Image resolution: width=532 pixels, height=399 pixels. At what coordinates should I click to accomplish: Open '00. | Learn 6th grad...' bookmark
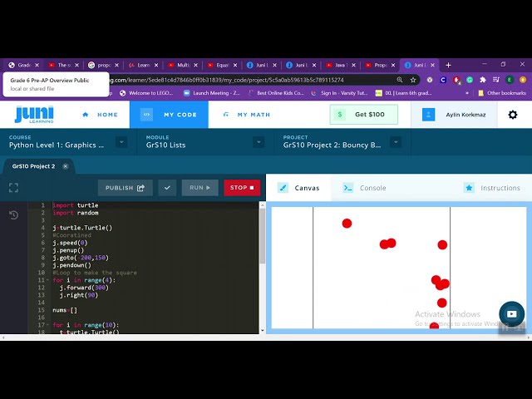[x=403, y=93]
